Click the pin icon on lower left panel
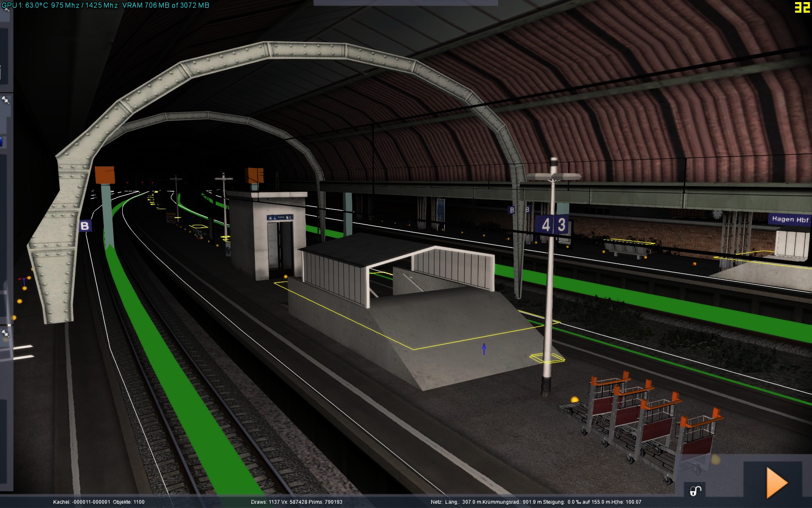Screen dimensions: 812x508 [5, 334]
